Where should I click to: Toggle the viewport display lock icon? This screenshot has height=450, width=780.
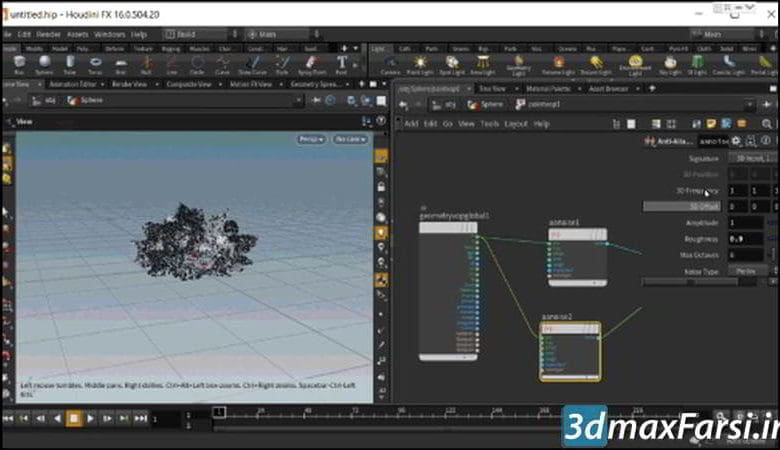point(381,187)
